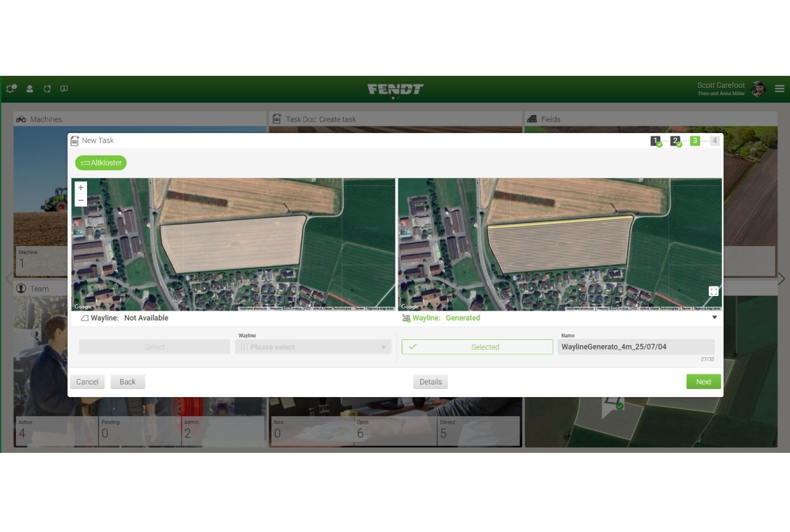The width and height of the screenshot is (790, 532).
Task: Go to the previous dashboard page arrow
Action: (x=9, y=279)
